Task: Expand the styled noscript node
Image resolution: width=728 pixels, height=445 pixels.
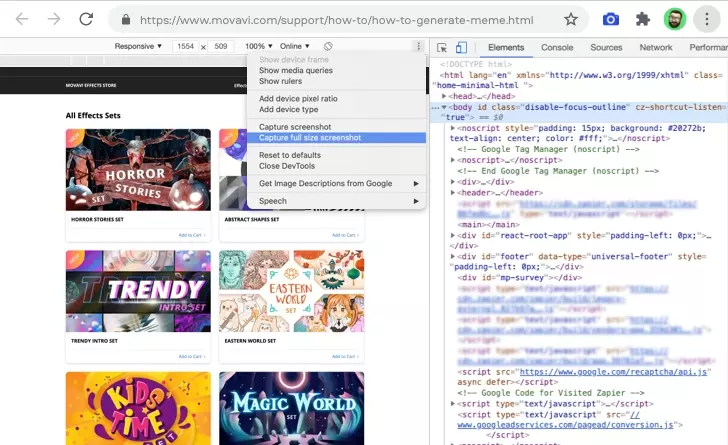Action: point(453,128)
